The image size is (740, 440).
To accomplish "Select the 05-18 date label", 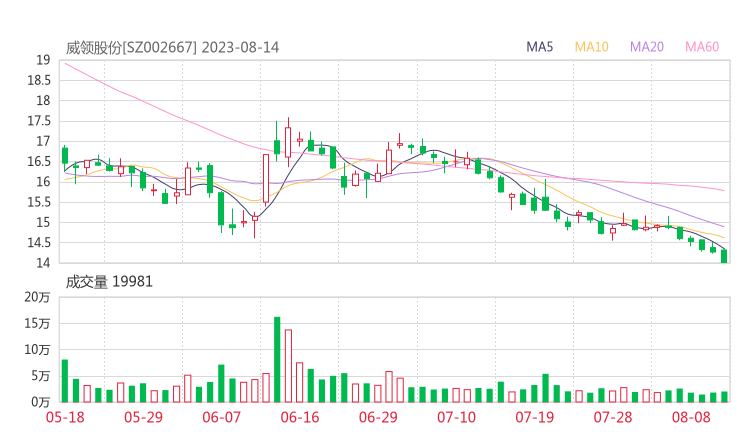I will (65, 417).
